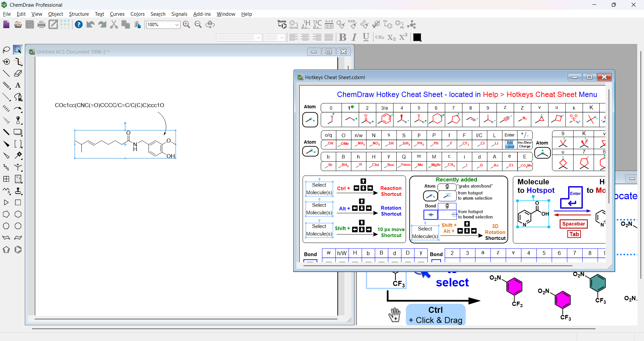Screen dimensions: 644x341
Task: Toggle subscript formatting
Action: (392, 37)
